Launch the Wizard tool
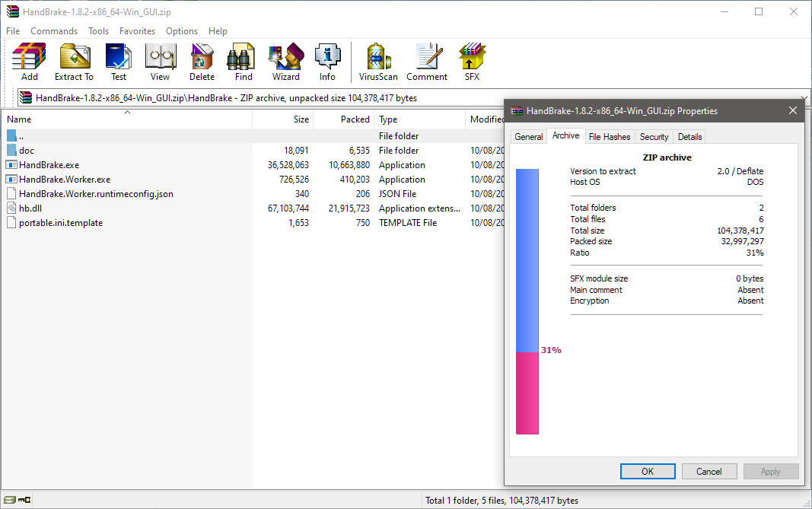The image size is (812, 509). pyautogui.click(x=286, y=56)
